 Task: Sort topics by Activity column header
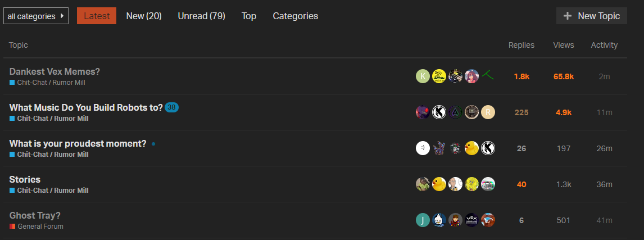604,45
